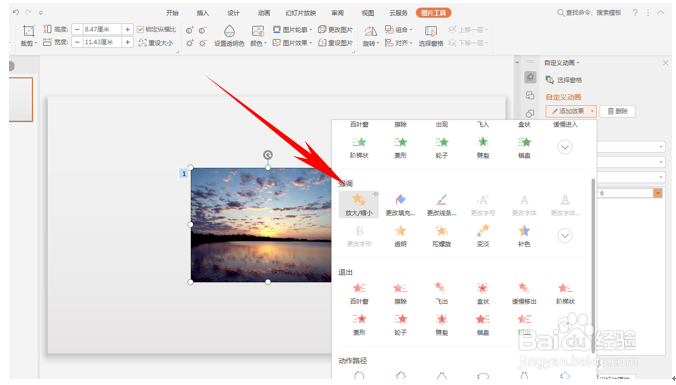
Task: Select the green 菱形 entrance effect
Action: point(400,147)
